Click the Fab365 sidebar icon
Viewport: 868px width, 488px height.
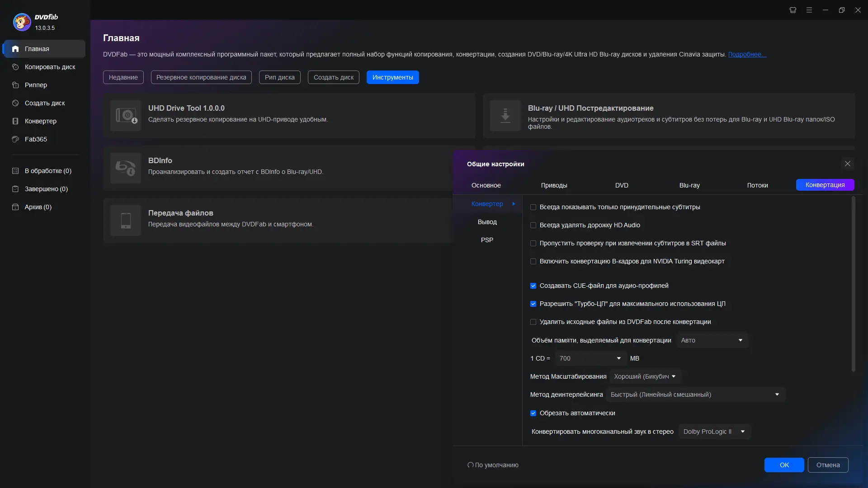15,139
